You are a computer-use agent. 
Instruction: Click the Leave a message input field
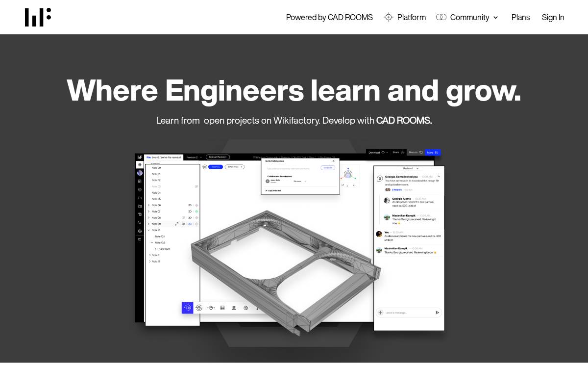[x=409, y=313]
